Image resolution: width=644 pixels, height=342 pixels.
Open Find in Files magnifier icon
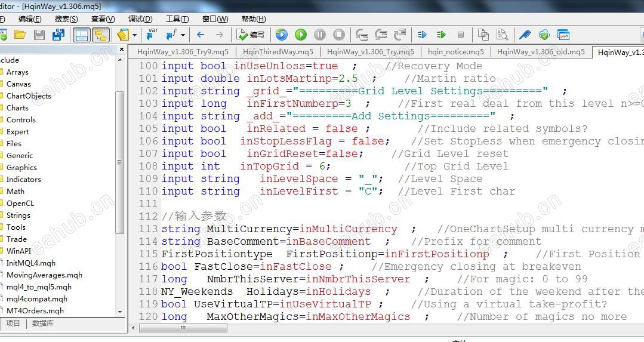[502, 35]
